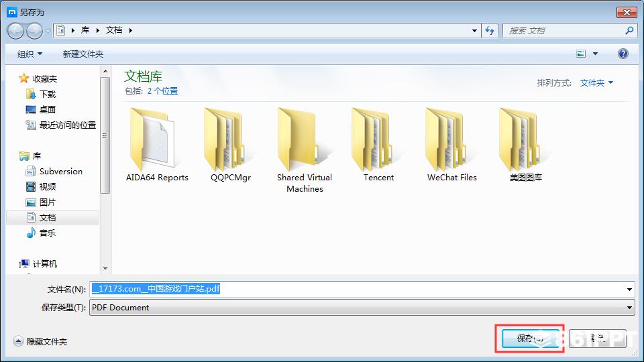Viewport: 644px width, 362px height.
Task: Click the 保存 button
Action: [x=530, y=339]
